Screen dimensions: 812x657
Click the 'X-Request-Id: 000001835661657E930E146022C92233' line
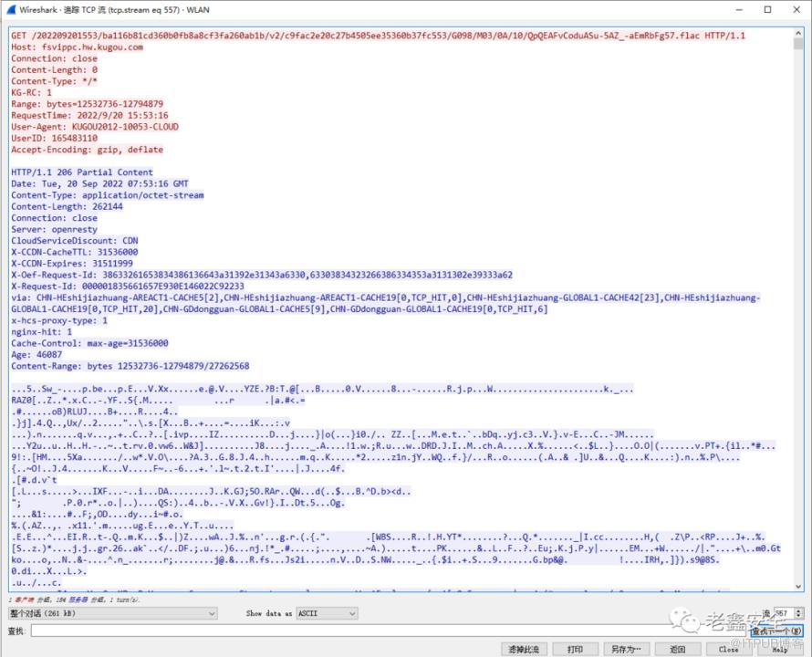pyautogui.click(x=128, y=287)
